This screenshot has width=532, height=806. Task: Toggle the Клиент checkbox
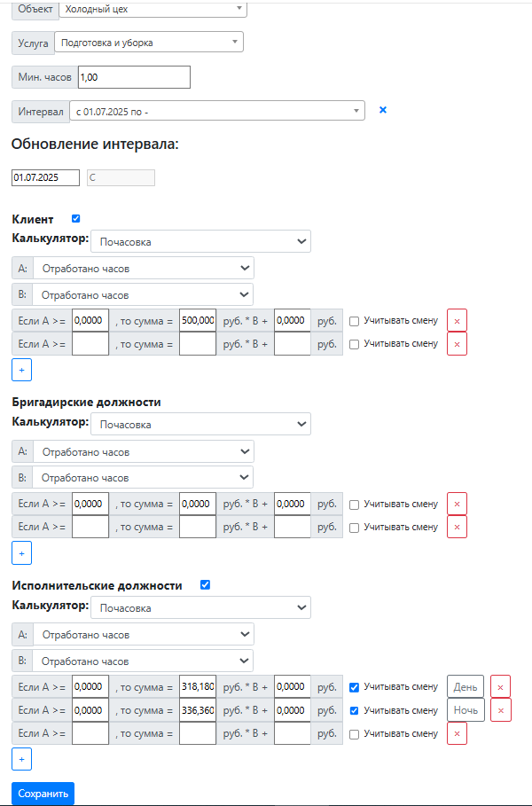coord(75,218)
